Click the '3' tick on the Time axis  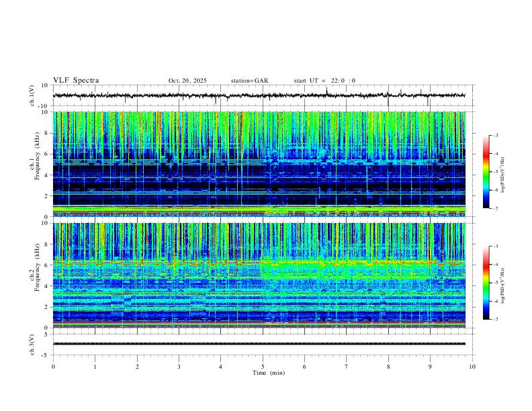(179, 367)
